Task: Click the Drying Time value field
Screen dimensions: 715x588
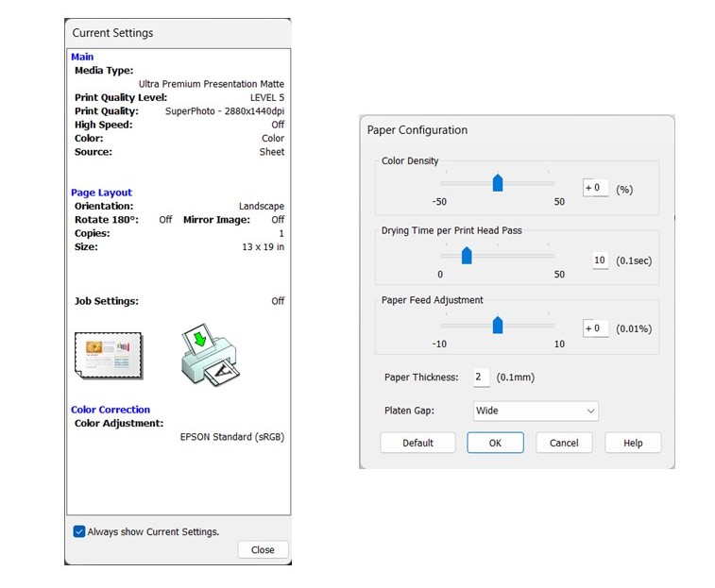Action: pyautogui.click(x=600, y=260)
